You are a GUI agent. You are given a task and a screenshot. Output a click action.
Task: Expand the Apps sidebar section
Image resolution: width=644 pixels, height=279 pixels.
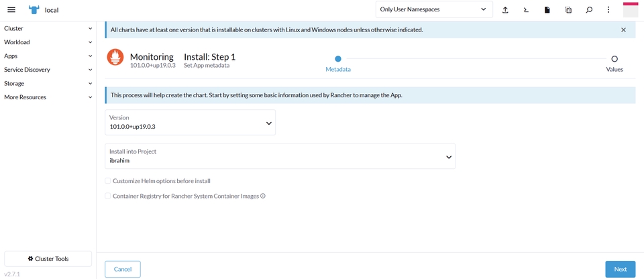click(48, 56)
